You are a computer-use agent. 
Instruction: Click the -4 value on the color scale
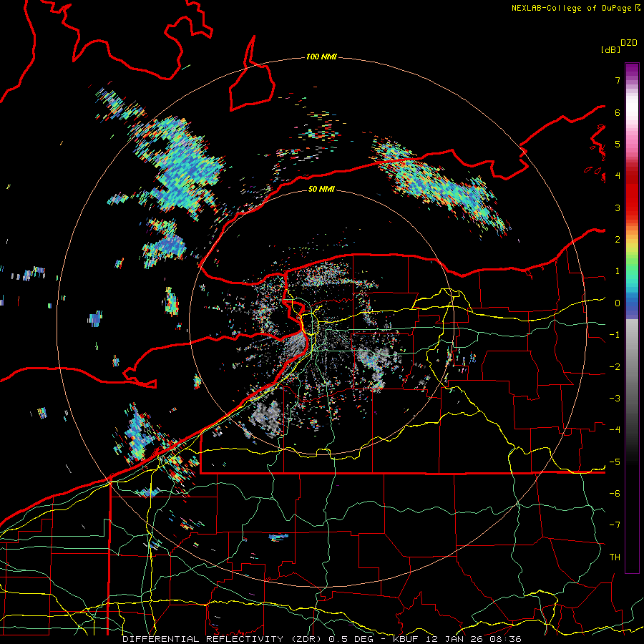tap(615, 430)
